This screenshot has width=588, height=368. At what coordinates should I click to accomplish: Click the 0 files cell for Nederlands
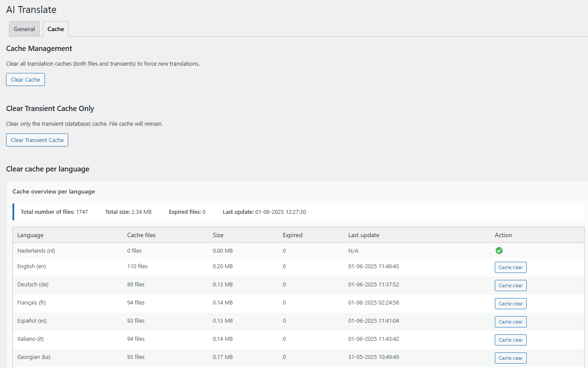134,251
